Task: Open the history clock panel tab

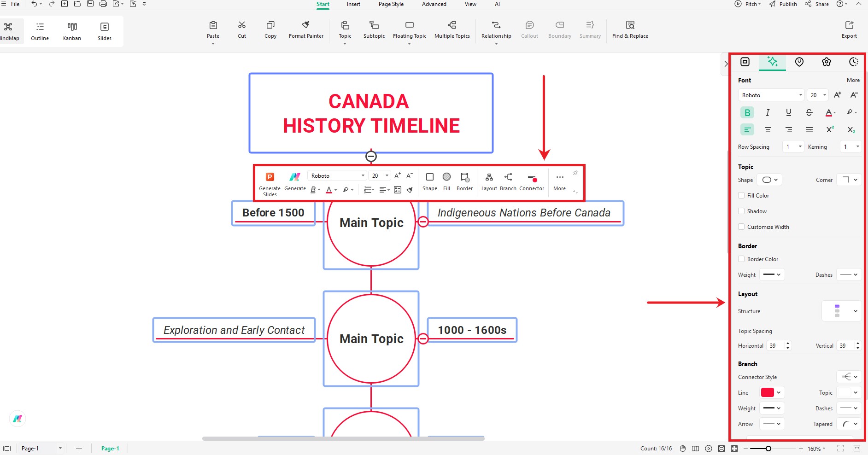Action: click(x=854, y=62)
